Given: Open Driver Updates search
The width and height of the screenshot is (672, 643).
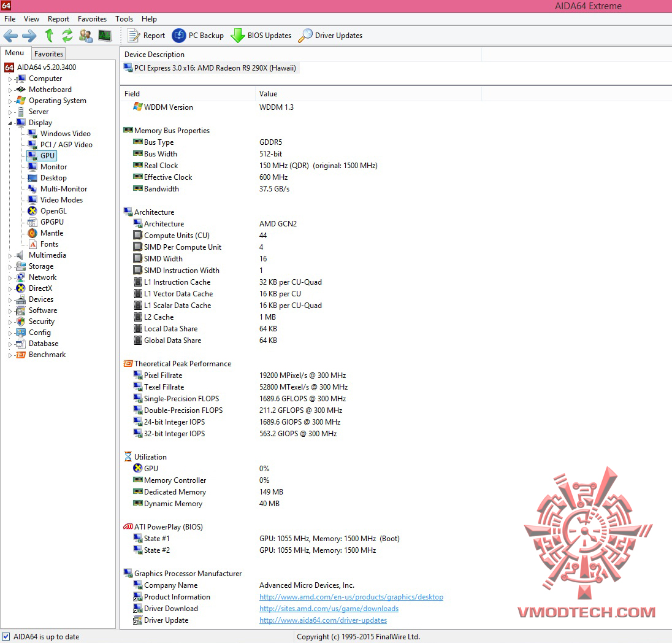Looking at the screenshot, I should coord(330,36).
